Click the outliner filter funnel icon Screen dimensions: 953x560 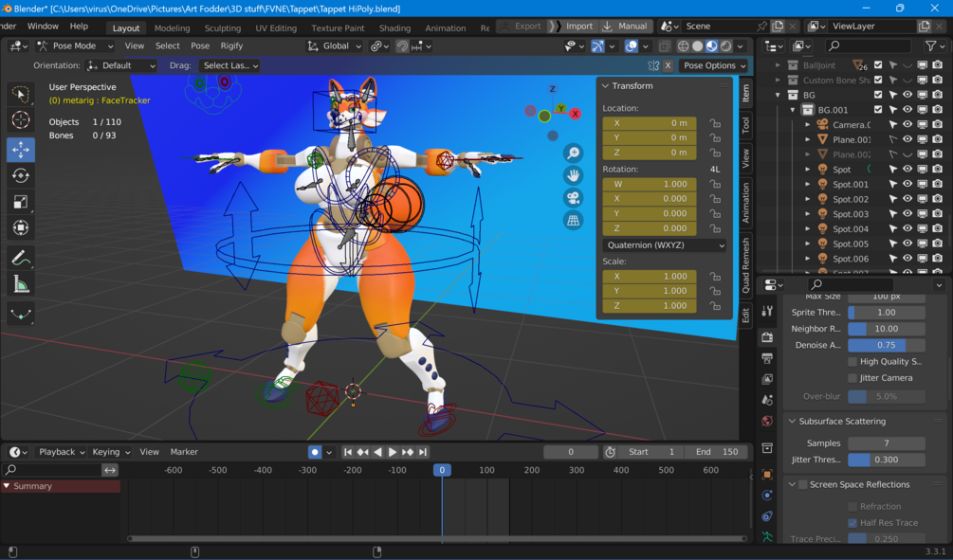pyautogui.click(x=930, y=46)
